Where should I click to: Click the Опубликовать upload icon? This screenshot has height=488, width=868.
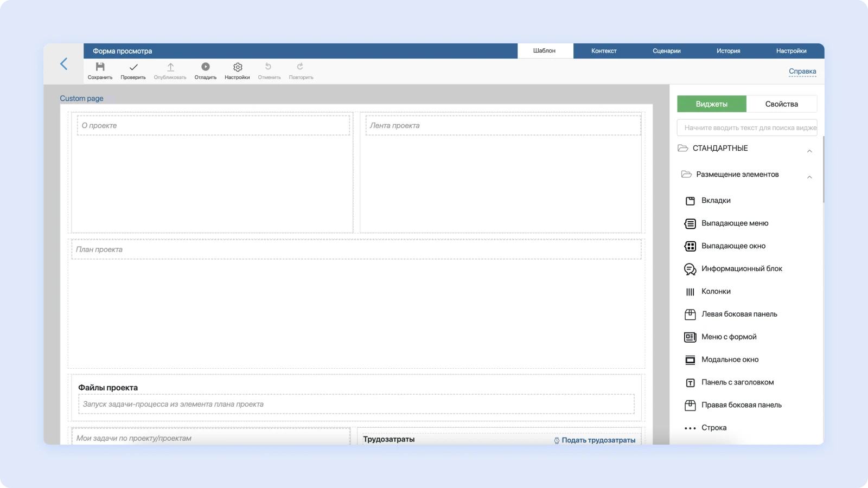pos(170,67)
